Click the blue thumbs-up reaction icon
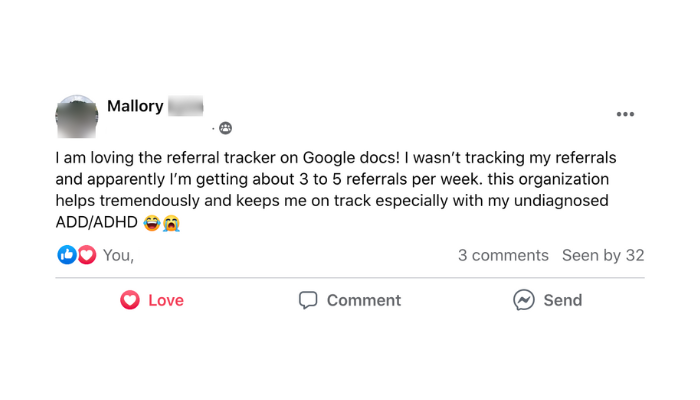Viewport: 700px width, 400px height. [x=67, y=255]
